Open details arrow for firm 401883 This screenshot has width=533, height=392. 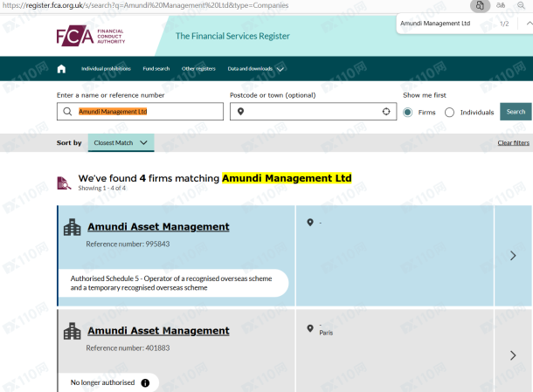(x=513, y=355)
